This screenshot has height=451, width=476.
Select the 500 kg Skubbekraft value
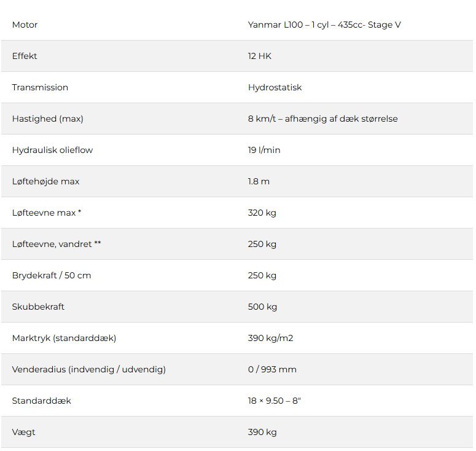click(x=262, y=307)
